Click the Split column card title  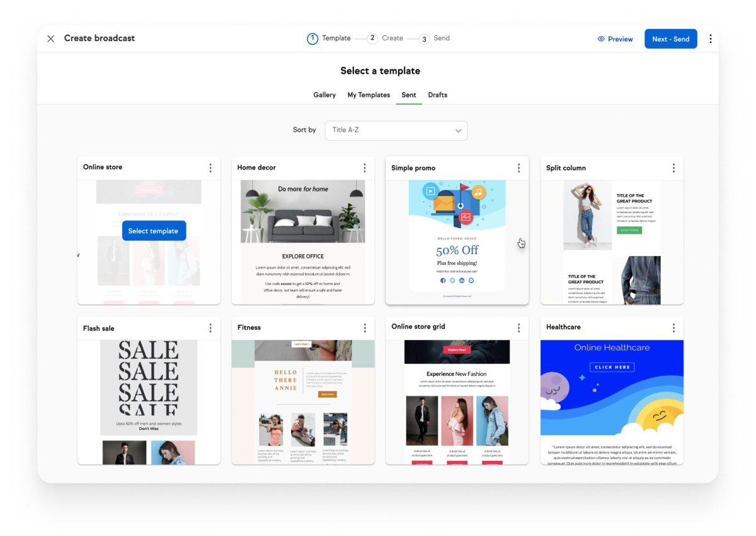tap(566, 168)
